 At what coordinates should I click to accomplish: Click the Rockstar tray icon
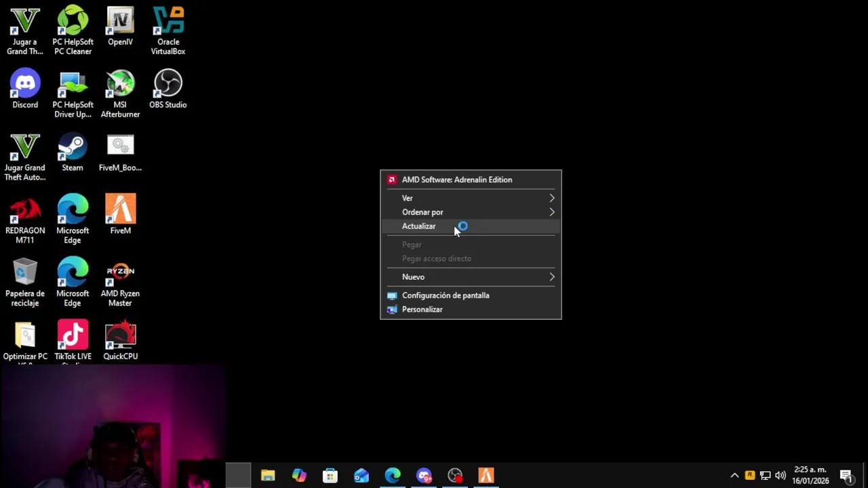coord(750,475)
